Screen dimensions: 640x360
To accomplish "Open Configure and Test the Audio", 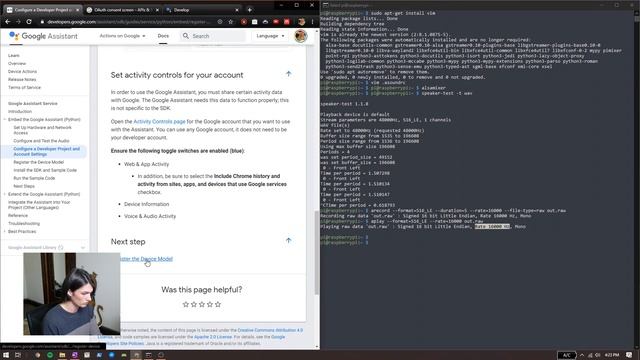I will [x=41, y=141].
